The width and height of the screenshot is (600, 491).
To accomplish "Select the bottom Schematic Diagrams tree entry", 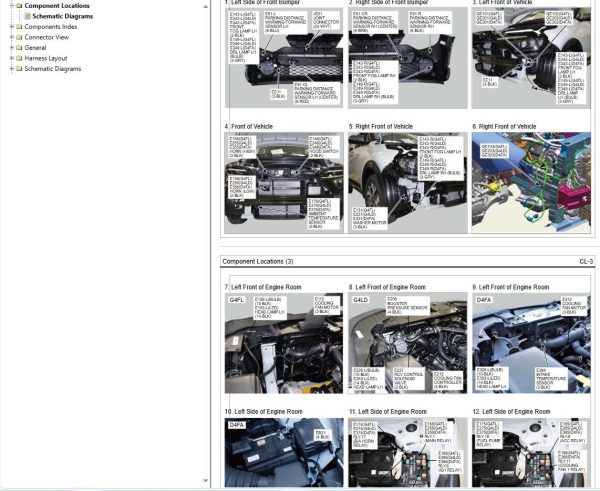I will (x=53, y=69).
